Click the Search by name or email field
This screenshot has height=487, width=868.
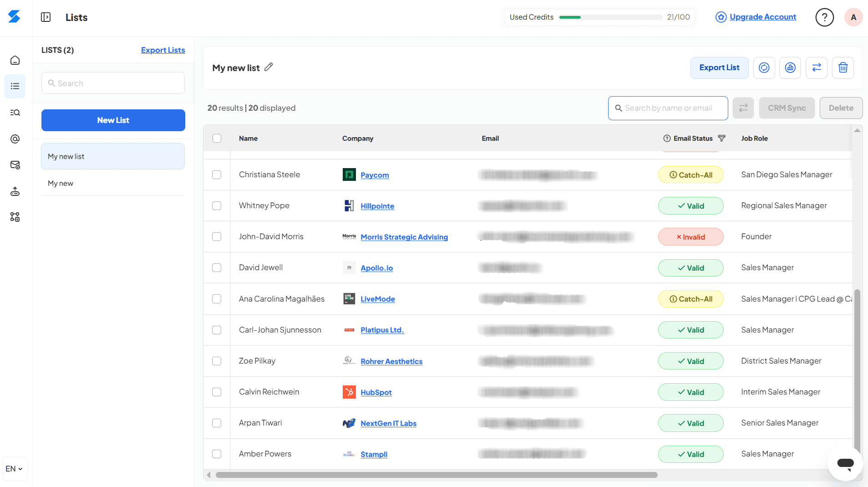pyautogui.click(x=668, y=108)
